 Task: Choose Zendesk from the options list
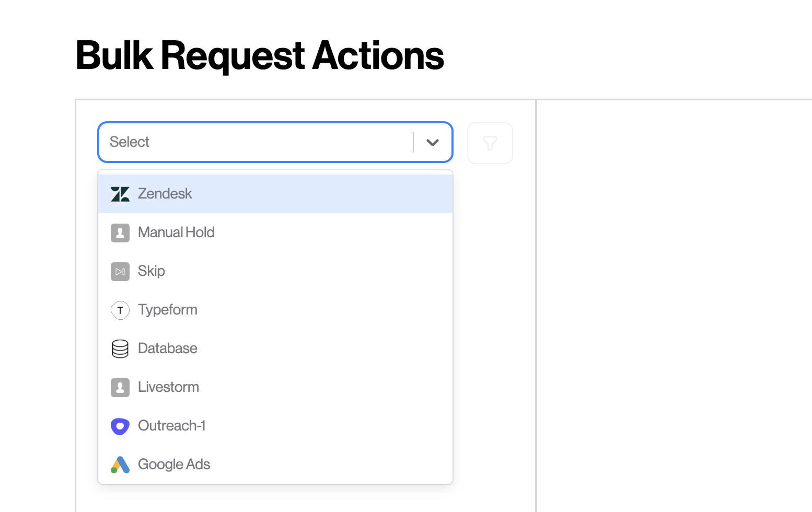point(275,194)
